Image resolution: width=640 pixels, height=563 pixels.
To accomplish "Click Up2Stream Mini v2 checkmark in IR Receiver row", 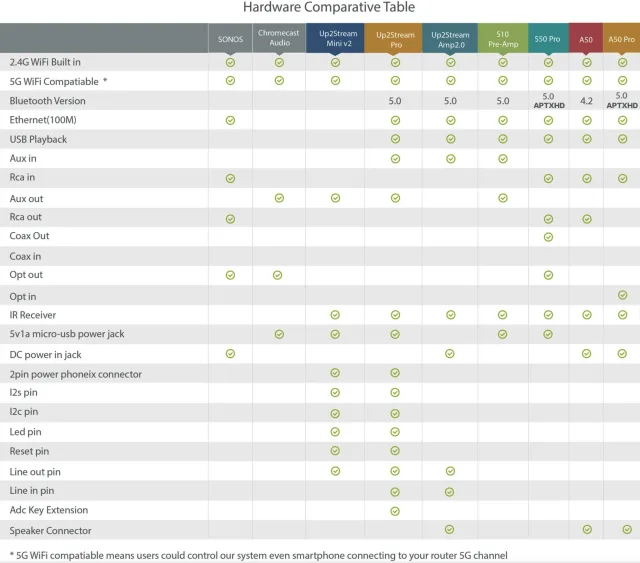I will (x=335, y=315).
